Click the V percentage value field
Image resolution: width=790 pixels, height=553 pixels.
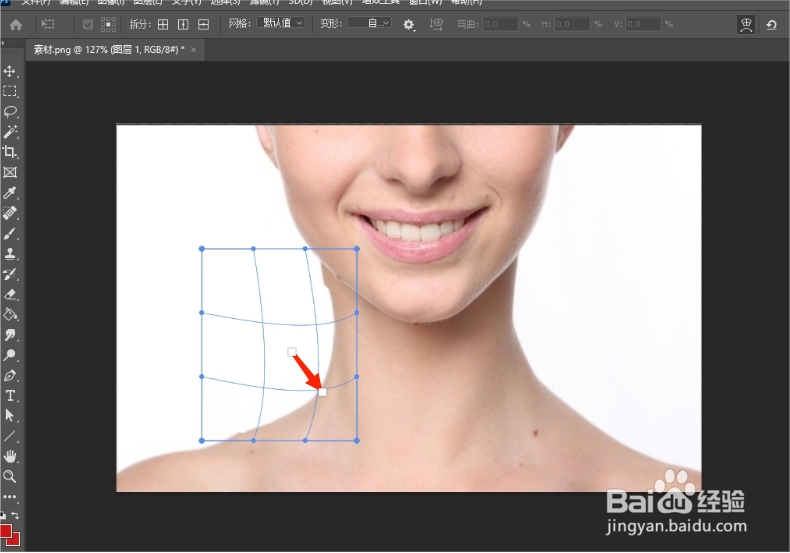[643, 24]
